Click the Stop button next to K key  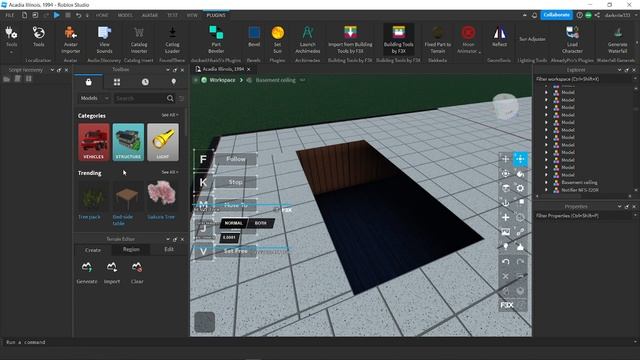236,182
